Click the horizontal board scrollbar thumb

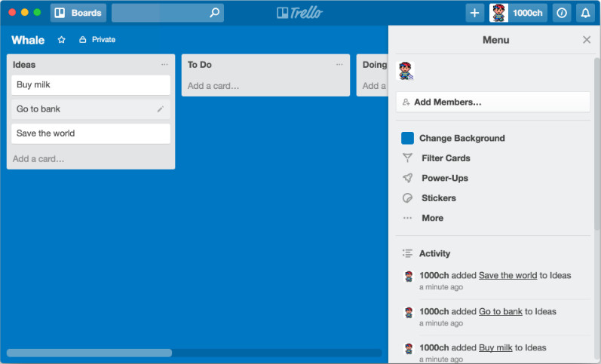[89, 353]
